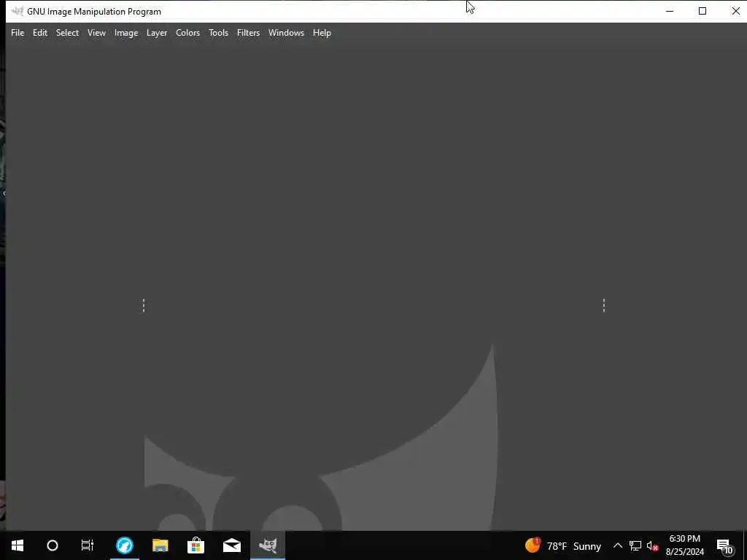Open the Select menu
747x560 pixels.
pyautogui.click(x=67, y=33)
